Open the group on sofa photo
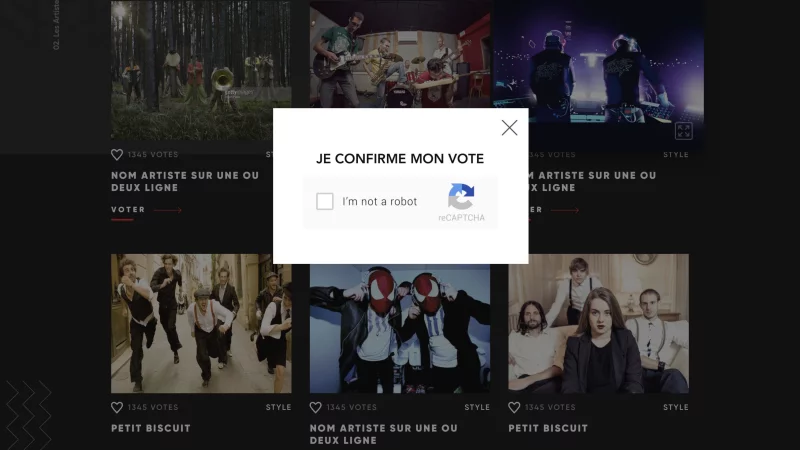This screenshot has width=800, height=450. click(598, 323)
